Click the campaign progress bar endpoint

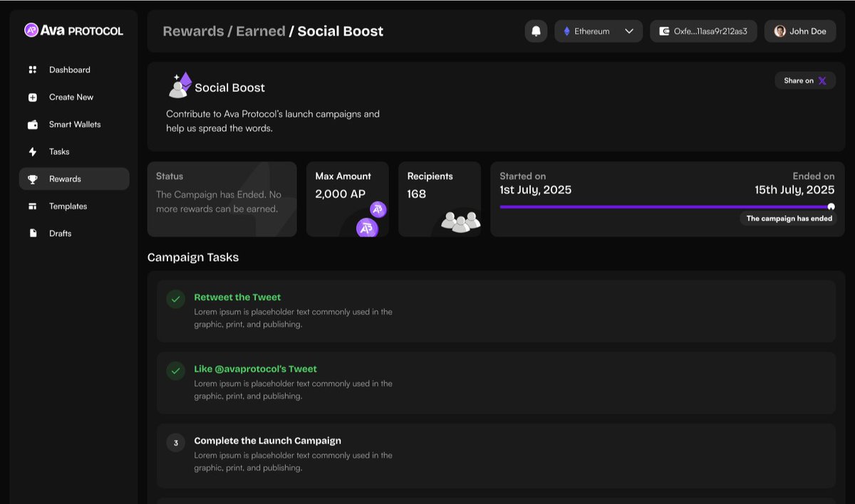(x=831, y=207)
